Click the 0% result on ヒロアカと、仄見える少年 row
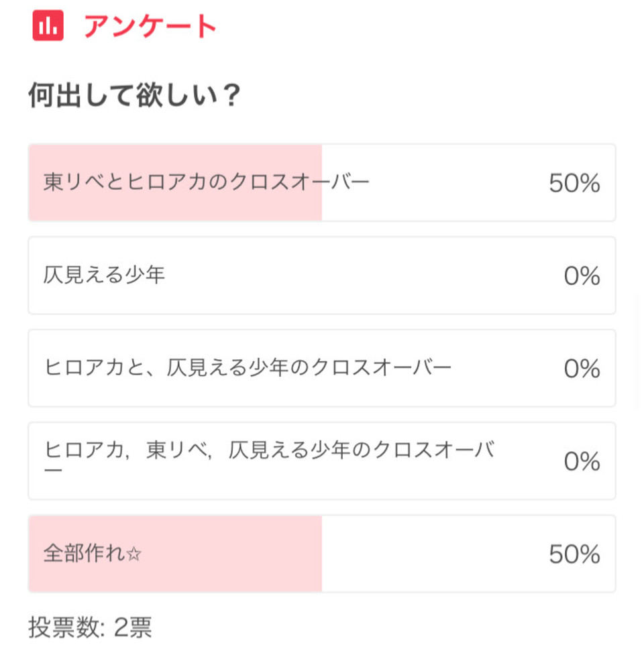 582,368
